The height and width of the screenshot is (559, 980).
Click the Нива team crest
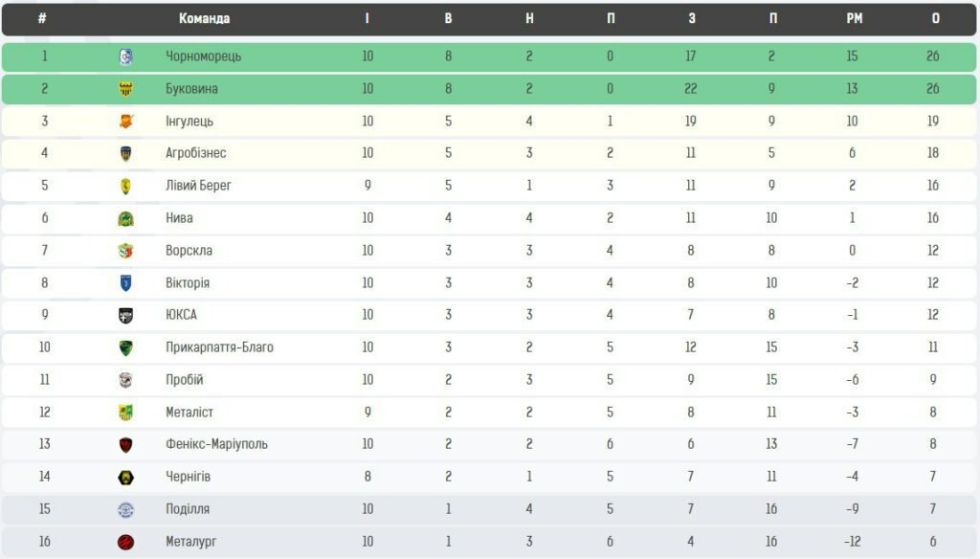click(125, 218)
